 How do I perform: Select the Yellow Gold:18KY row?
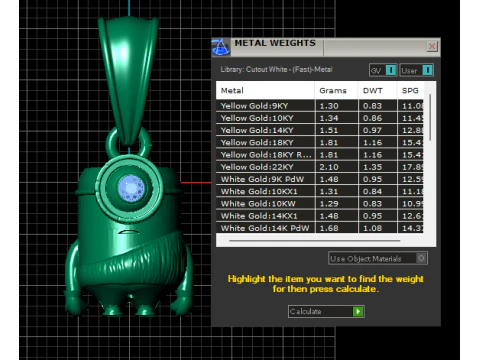(320, 143)
